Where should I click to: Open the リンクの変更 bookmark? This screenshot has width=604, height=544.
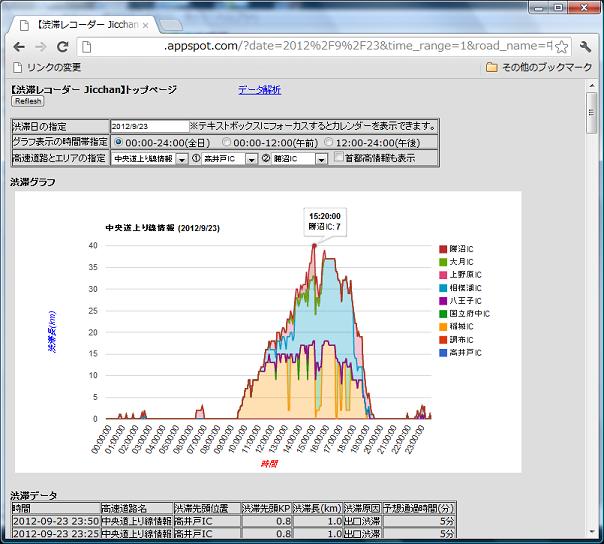tap(47, 67)
